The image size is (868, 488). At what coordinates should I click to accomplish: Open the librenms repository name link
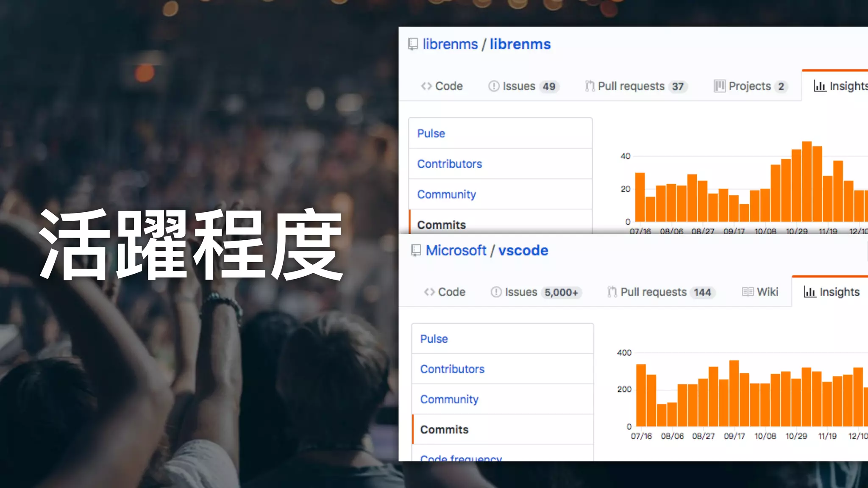520,44
